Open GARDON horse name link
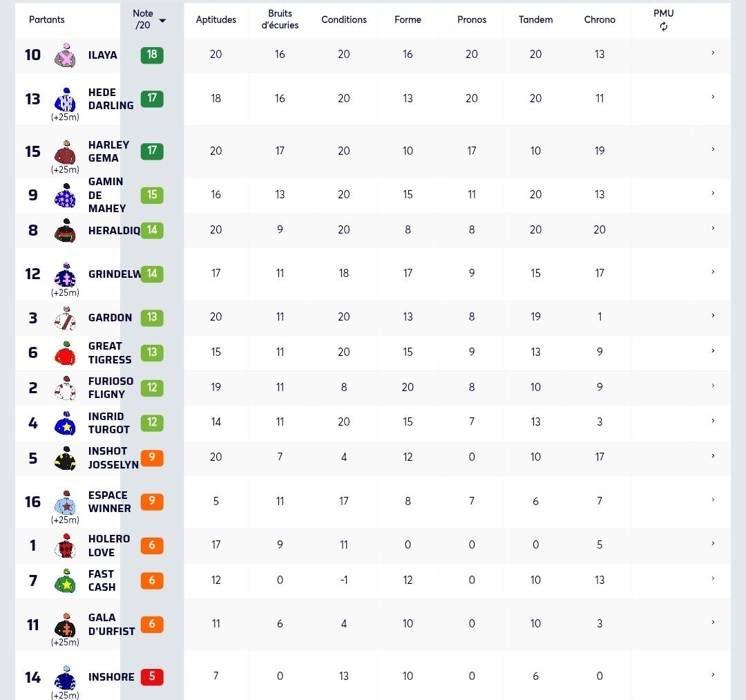Image resolution: width=746 pixels, height=700 pixels. (x=110, y=317)
